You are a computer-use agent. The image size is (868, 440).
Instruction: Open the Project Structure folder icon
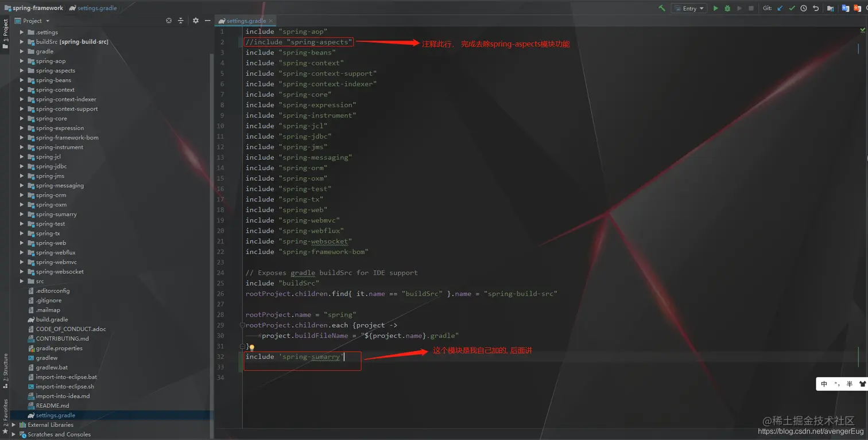[831, 8]
